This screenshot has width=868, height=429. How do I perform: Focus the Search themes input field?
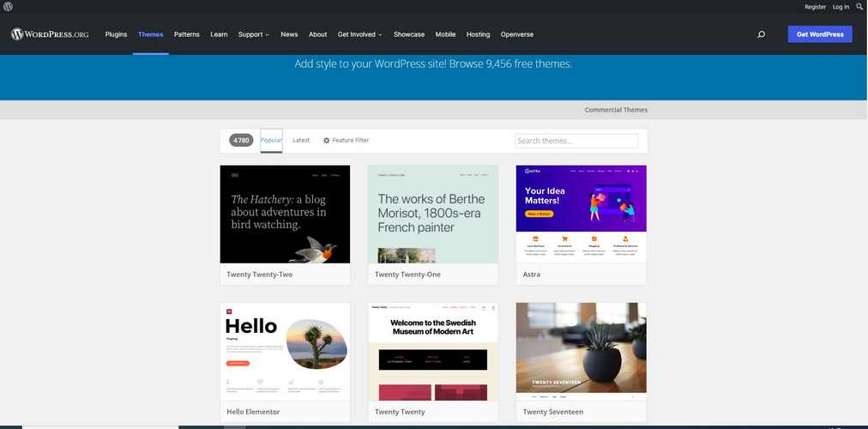pyautogui.click(x=576, y=141)
